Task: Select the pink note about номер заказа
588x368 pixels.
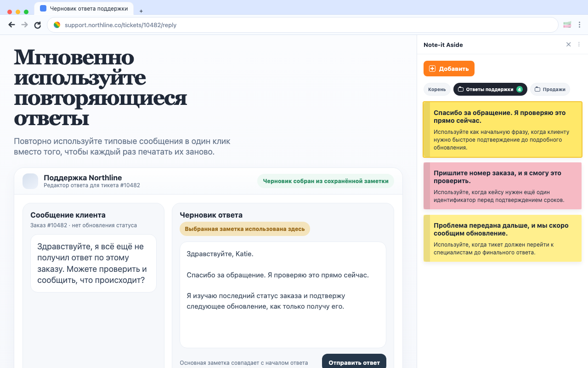Action: tap(502, 186)
